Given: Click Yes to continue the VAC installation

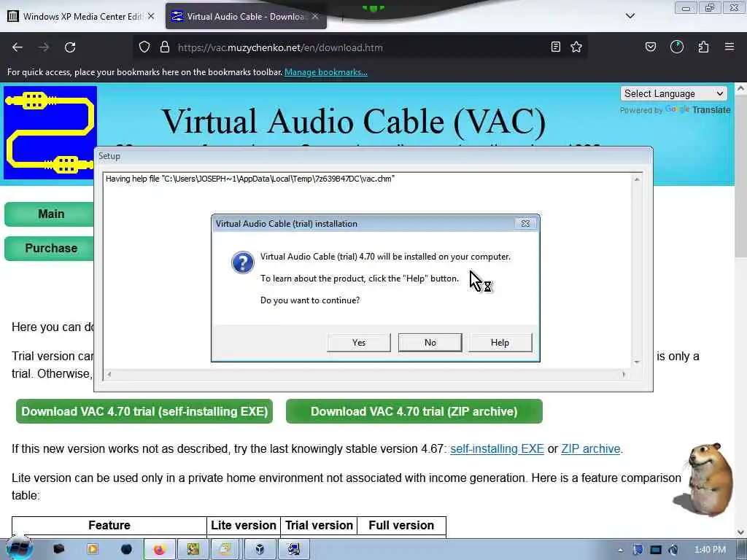Looking at the screenshot, I should pos(359,343).
